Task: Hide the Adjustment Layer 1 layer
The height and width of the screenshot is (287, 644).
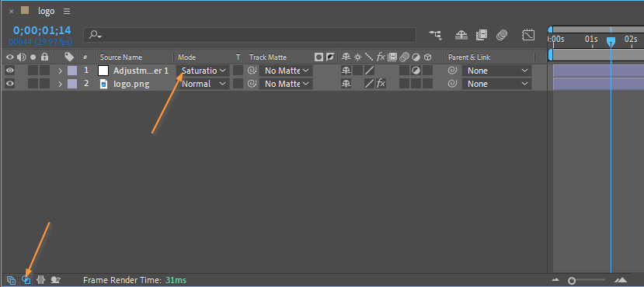Action: pyautogui.click(x=10, y=71)
